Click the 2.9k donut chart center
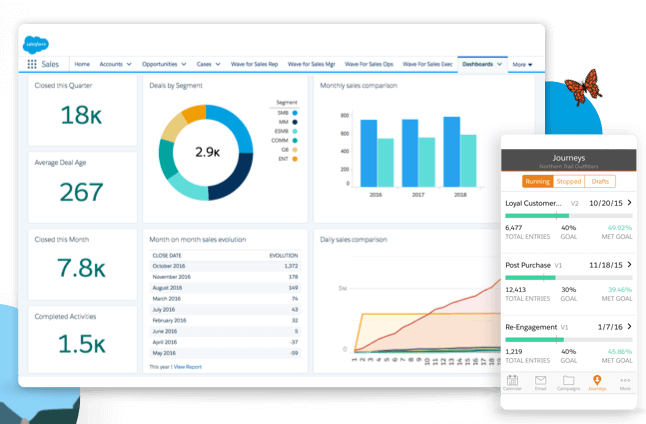The width and height of the screenshot is (646, 424). tap(207, 152)
